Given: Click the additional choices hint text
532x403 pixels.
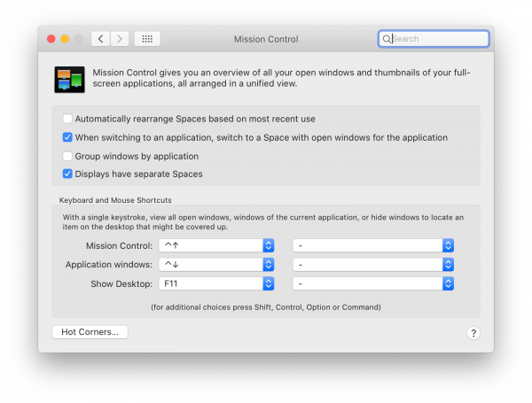Looking at the screenshot, I should pos(266,307).
